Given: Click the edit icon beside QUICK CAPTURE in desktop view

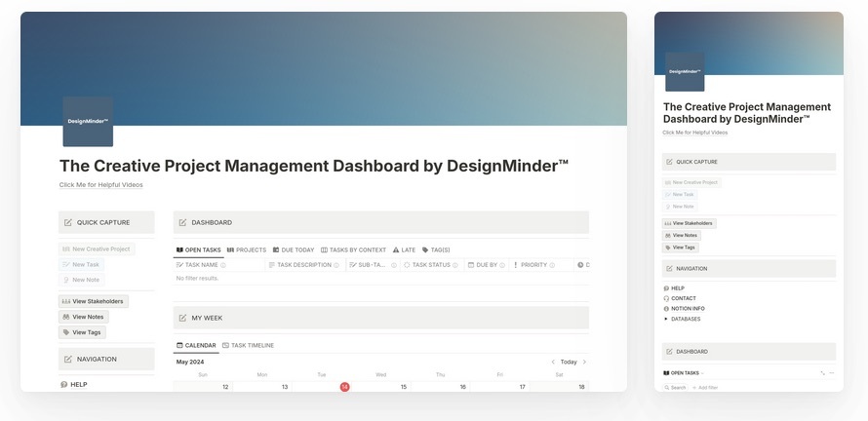Looking at the screenshot, I should click(x=68, y=222).
